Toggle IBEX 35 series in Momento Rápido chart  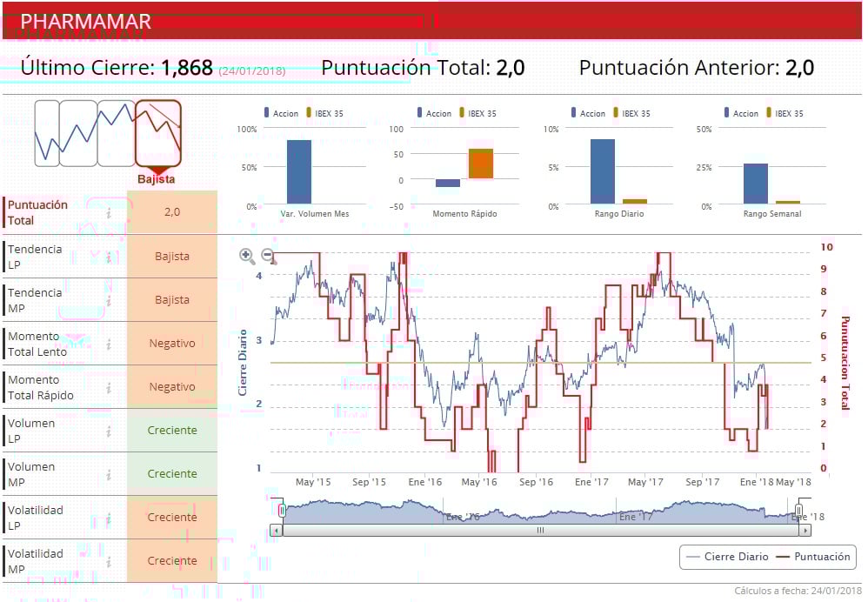point(477,113)
